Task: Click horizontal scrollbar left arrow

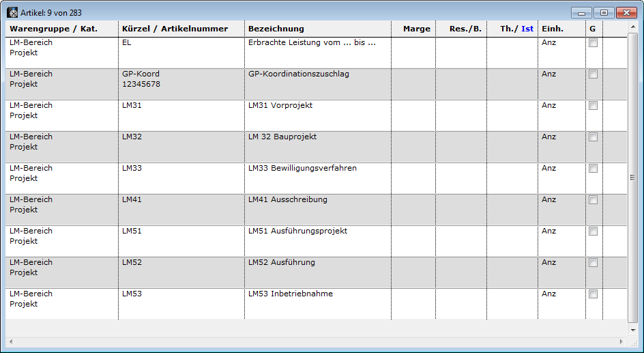Action: click(x=11, y=341)
